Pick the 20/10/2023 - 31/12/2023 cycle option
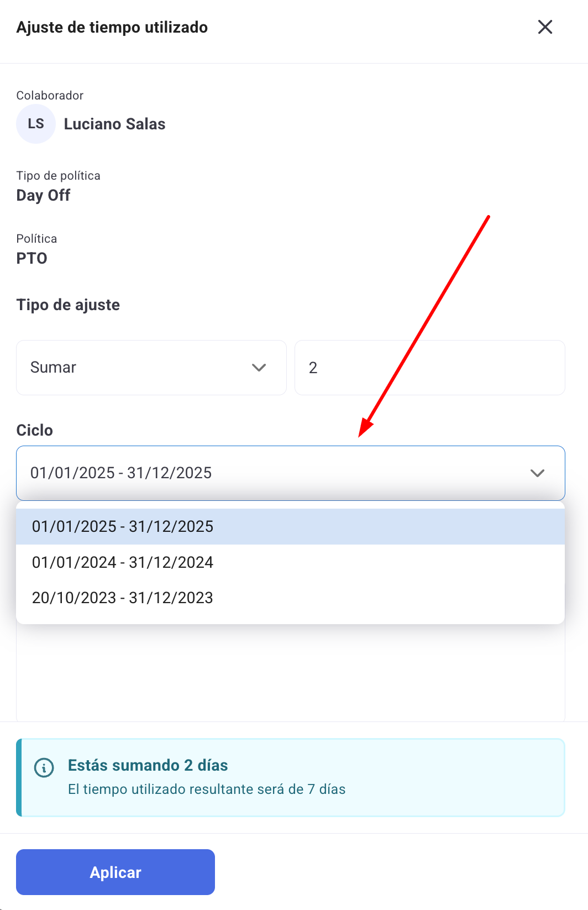 click(x=123, y=598)
